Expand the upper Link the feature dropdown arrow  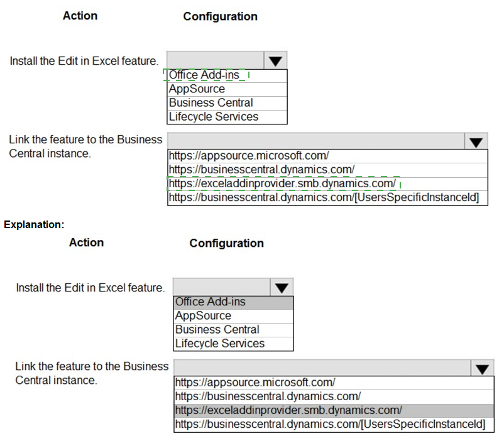click(476, 141)
